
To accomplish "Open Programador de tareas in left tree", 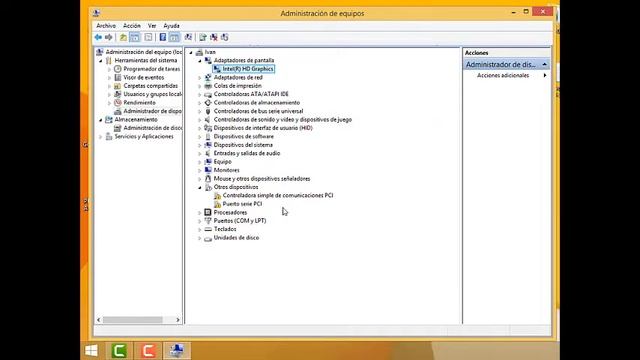I will click(151, 69).
